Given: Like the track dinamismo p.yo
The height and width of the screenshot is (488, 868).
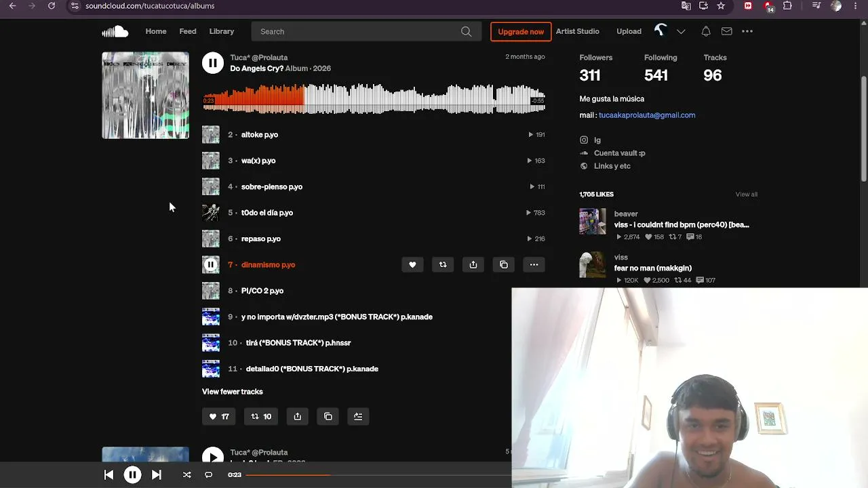Looking at the screenshot, I should click(412, 265).
